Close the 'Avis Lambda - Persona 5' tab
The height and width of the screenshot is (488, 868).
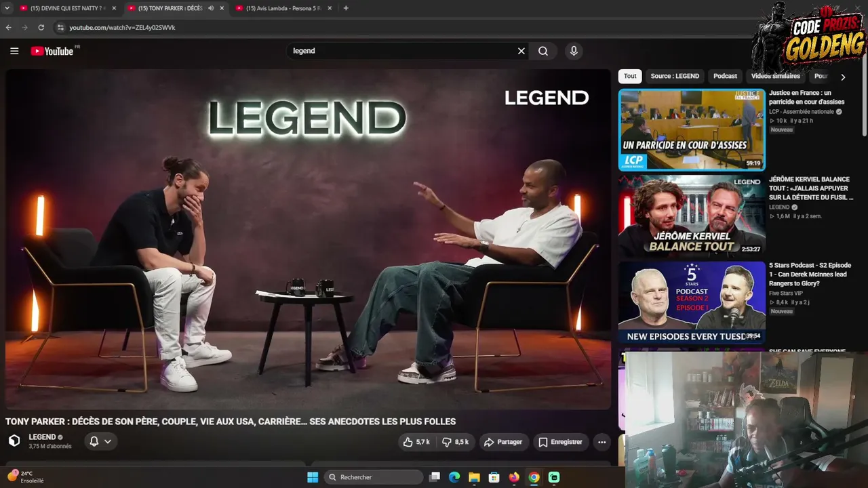pos(330,8)
